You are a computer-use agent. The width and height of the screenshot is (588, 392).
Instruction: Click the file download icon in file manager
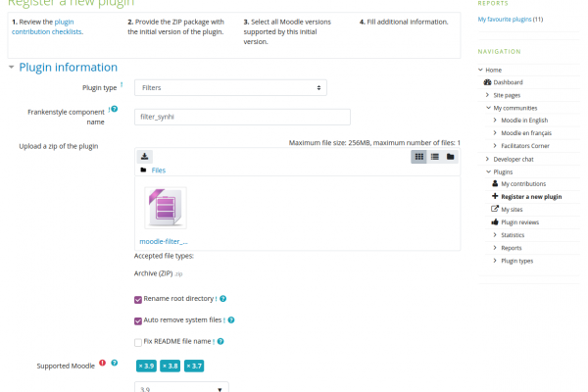144,157
